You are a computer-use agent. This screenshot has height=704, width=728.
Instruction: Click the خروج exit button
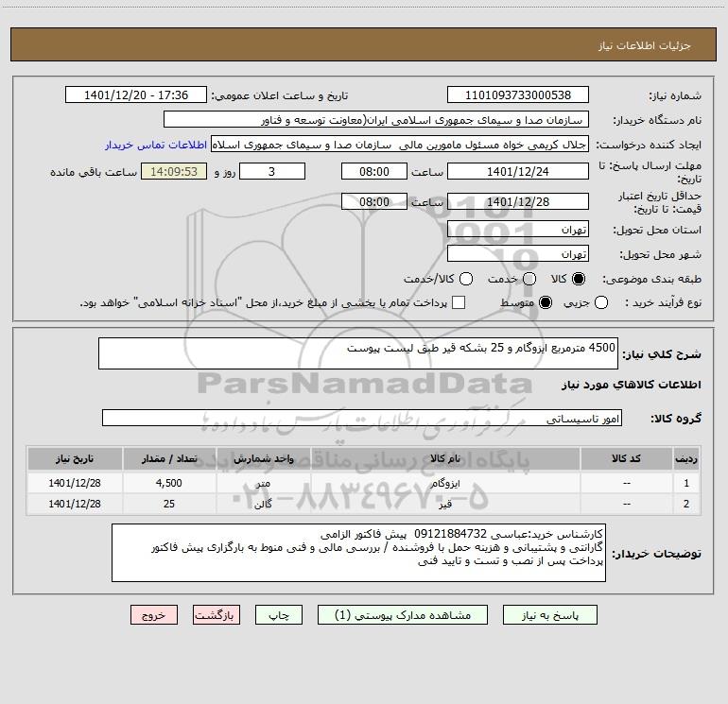[154, 615]
